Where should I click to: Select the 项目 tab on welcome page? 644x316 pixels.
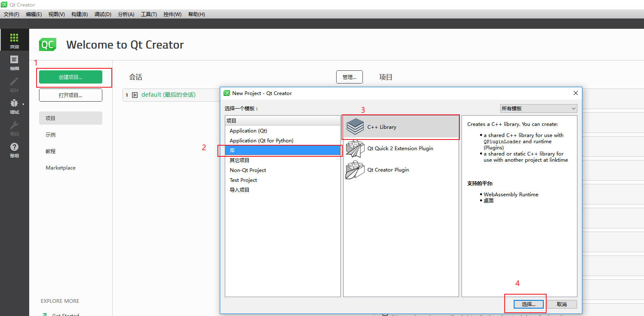pos(71,118)
